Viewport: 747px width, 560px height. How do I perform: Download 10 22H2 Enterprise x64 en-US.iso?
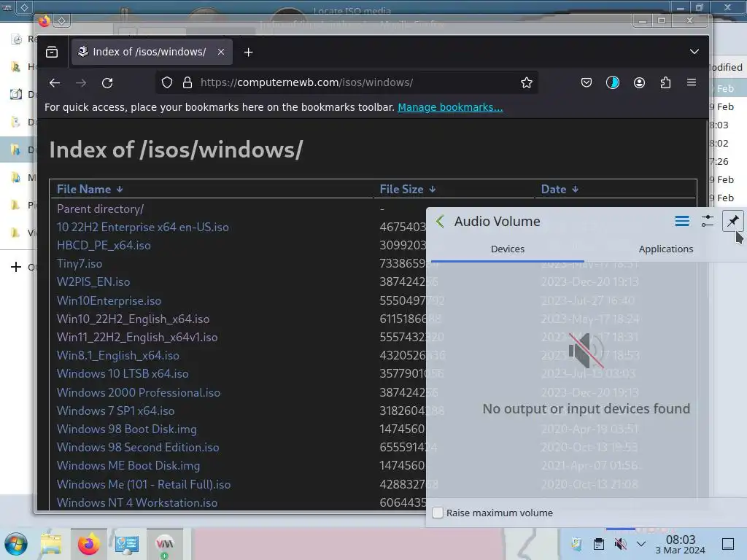coord(142,227)
